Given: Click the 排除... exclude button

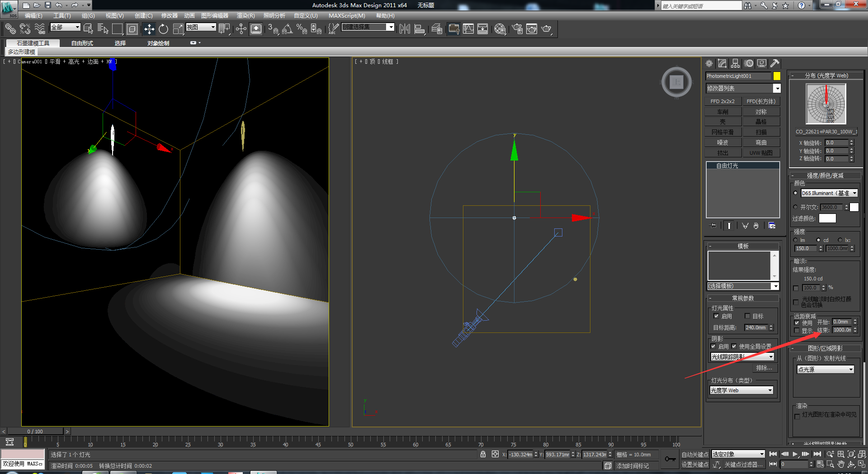Looking at the screenshot, I should coord(764,368).
